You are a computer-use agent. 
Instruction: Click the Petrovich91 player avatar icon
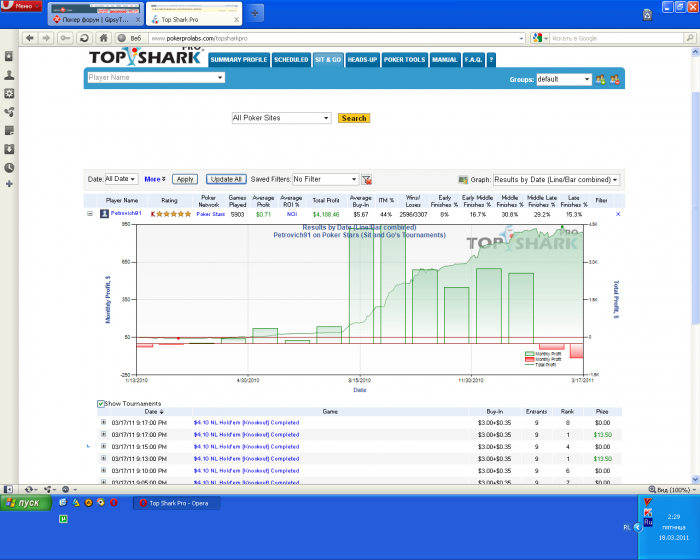104,214
